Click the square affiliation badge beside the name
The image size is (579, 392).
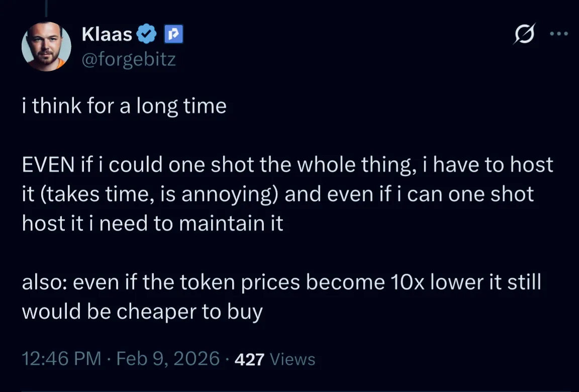coord(174,35)
